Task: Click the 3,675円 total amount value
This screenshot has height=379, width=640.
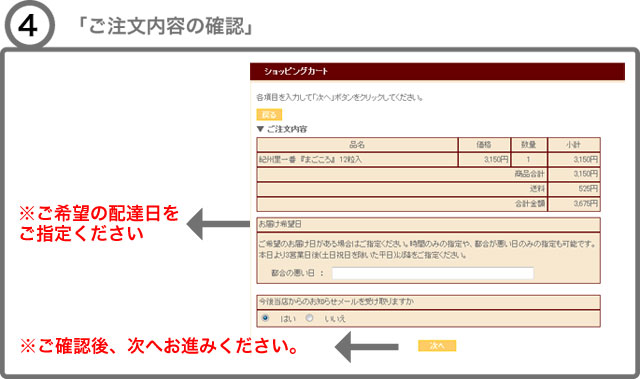Action: (586, 204)
